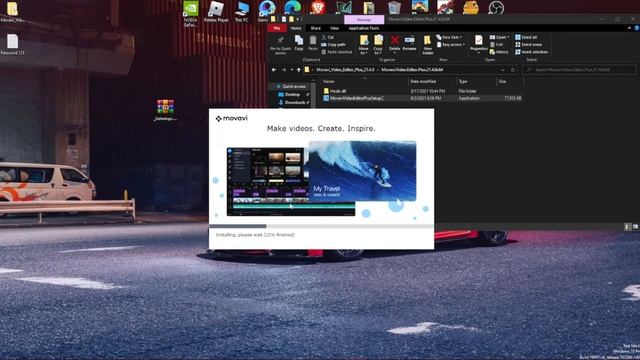The width and height of the screenshot is (640, 360).
Task: Click the Manage contextual tab
Action: point(364,19)
